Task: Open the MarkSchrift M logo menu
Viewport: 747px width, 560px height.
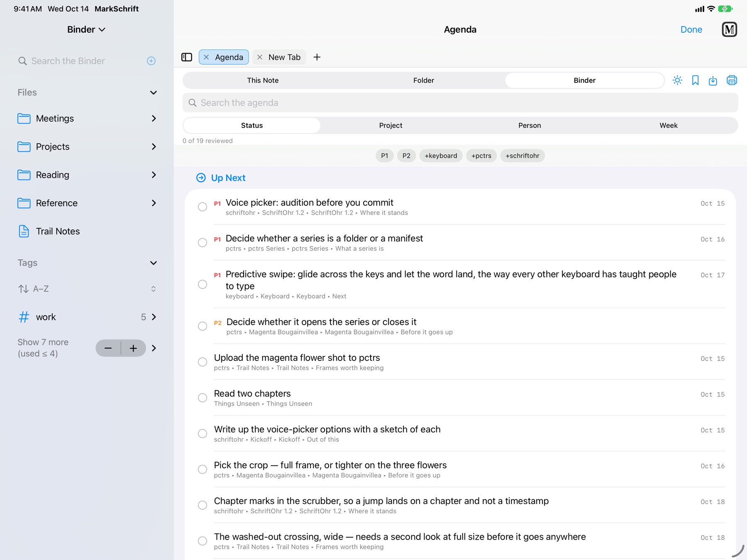Action: (730, 29)
